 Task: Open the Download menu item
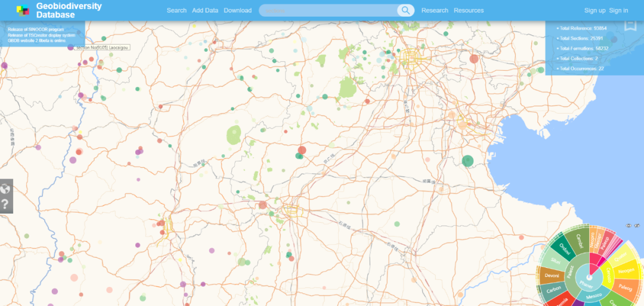pyautogui.click(x=237, y=10)
